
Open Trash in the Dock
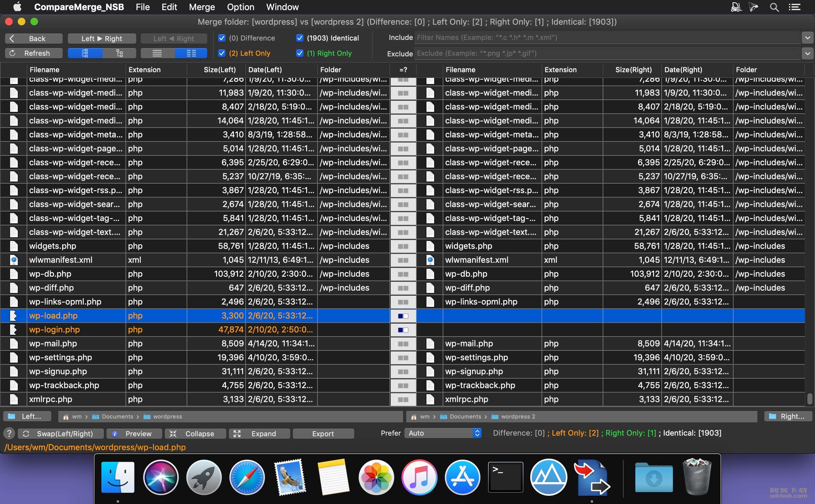[697, 477]
